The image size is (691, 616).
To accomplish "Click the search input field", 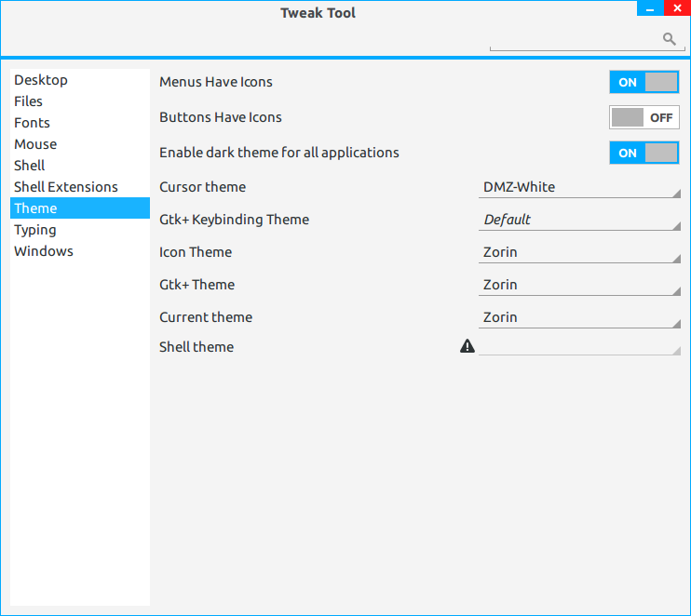I will pyautogui.click(x=573, y=39).
